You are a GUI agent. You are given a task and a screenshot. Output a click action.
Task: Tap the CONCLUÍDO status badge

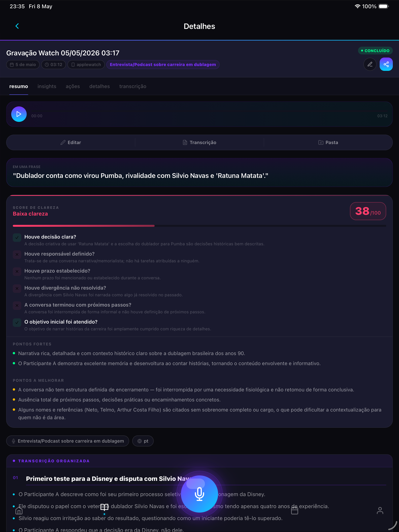pos(375,50)
